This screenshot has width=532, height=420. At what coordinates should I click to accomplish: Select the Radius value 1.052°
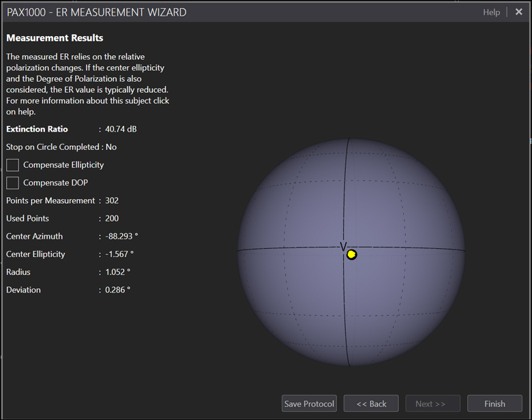click(x=117, y=272)
